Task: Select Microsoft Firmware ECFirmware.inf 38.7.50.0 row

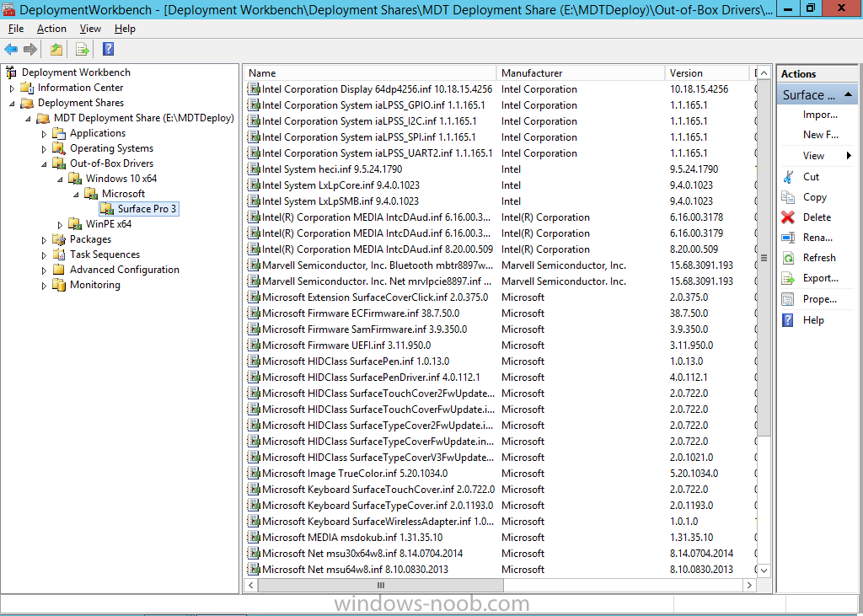Action: coord(501,313)
